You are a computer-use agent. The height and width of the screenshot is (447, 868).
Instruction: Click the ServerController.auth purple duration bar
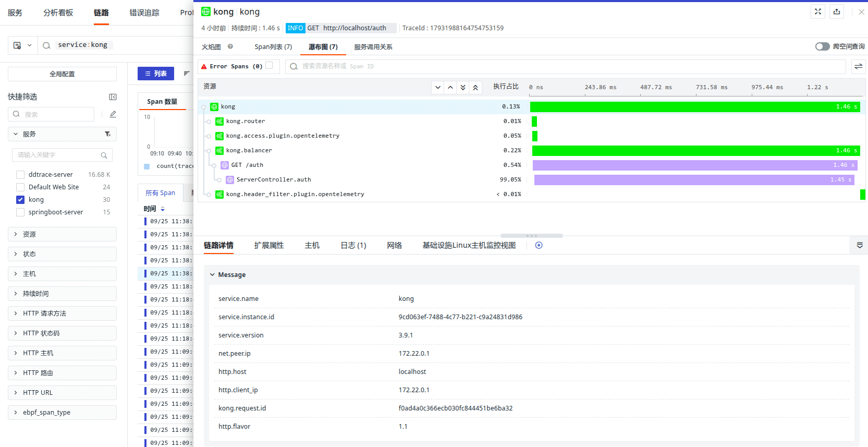[x=694, y=179]
